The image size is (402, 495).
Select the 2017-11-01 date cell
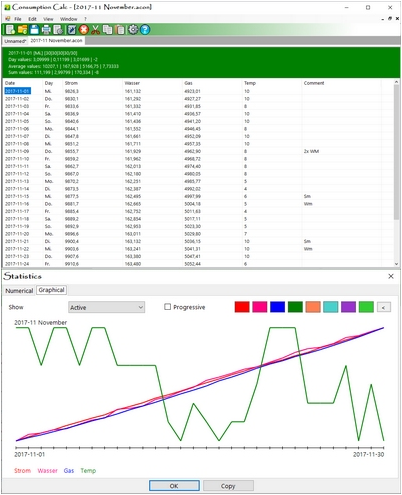17,91
